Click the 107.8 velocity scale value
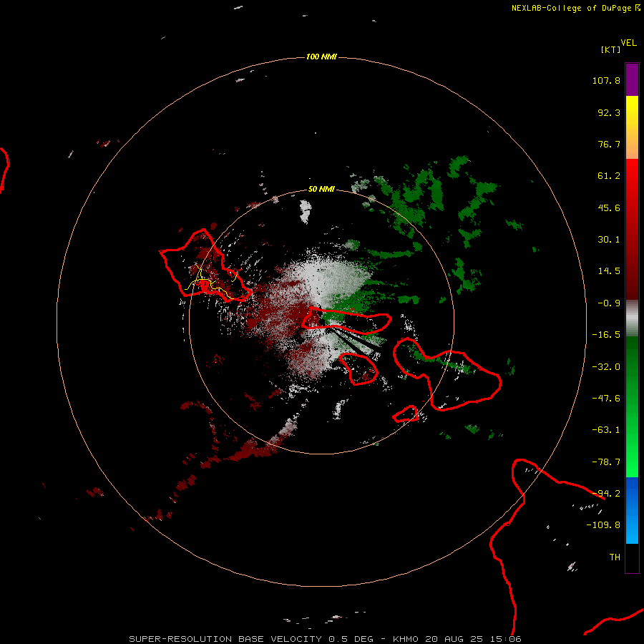The width and height of the screenshot is (644, 644). click(606, 80)
